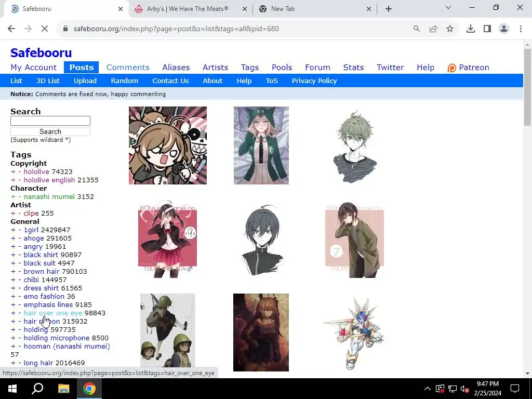532x399 pixels.
Task: Open the Windows Start menu
Action: [x=12, y=389]
